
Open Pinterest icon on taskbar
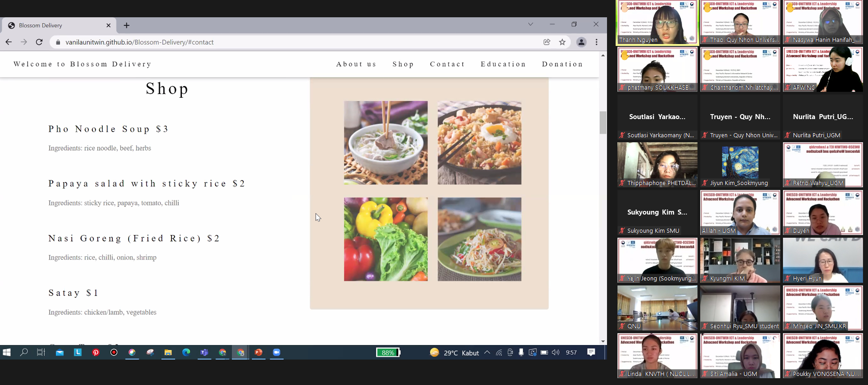(x=96, y=352)
